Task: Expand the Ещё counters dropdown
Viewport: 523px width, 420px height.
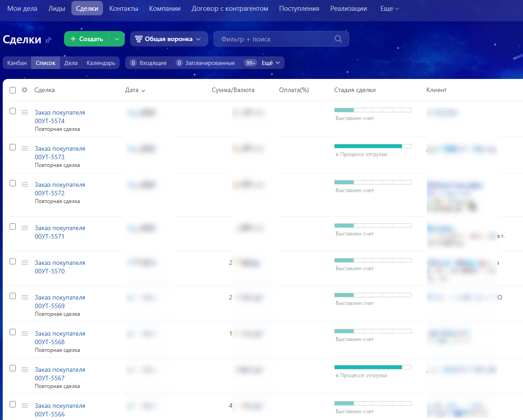Action: [x=271, y=63]
